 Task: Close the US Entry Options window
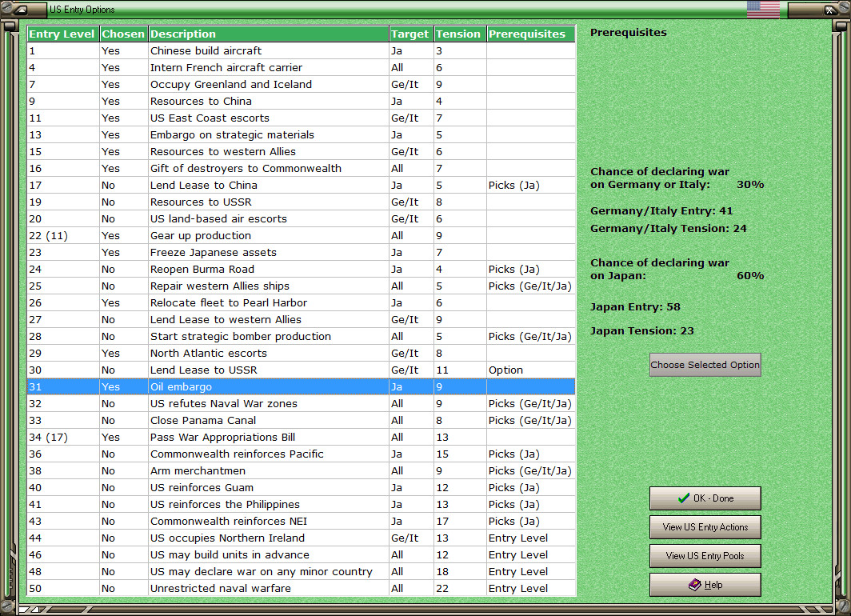click(x=830, y=10)
